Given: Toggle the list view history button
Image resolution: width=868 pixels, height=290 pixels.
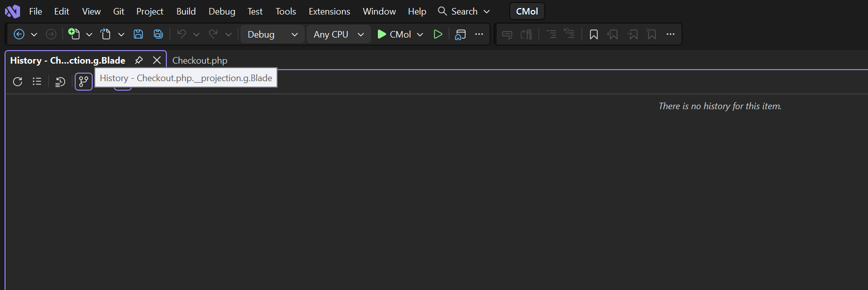Looking at the screenshot, I should pos(37,81).
